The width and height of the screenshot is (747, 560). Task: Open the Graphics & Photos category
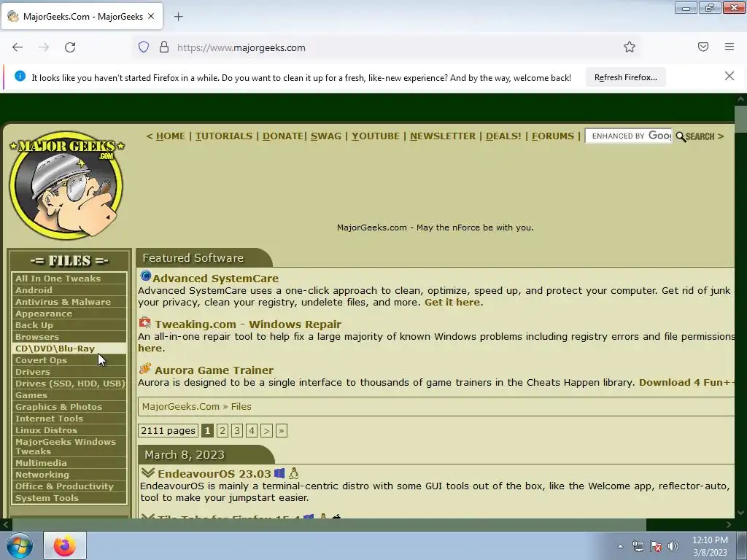tap(69, 407)
